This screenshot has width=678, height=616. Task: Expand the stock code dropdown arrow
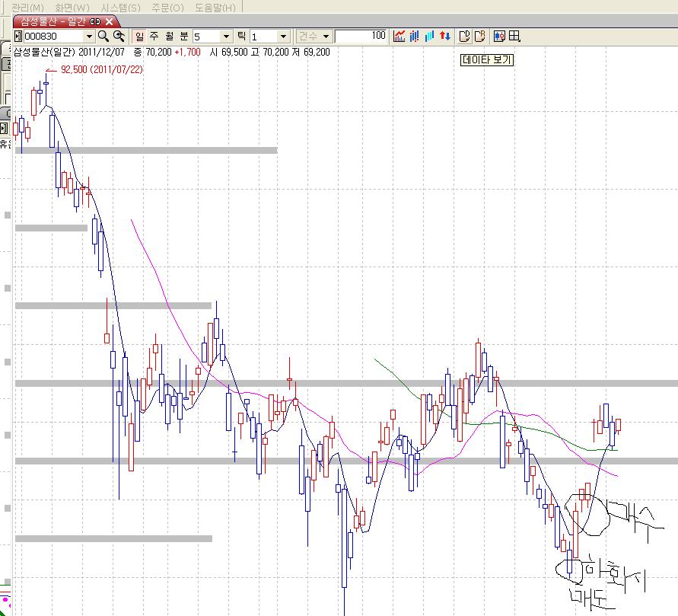click(x=89, y=36)
